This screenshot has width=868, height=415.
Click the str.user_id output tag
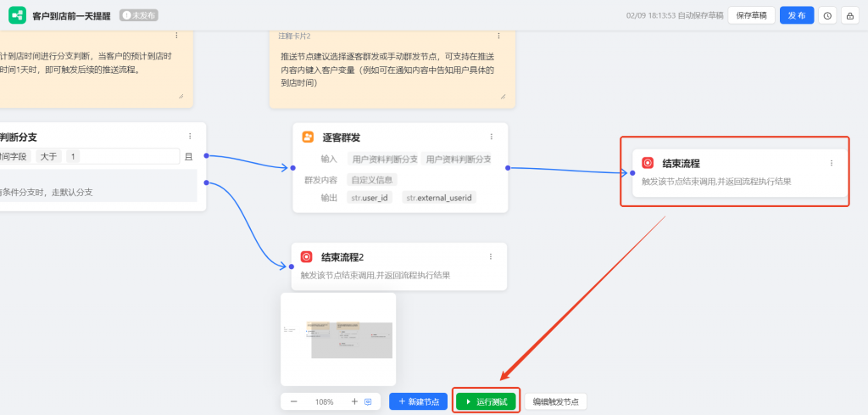point(370,197)
